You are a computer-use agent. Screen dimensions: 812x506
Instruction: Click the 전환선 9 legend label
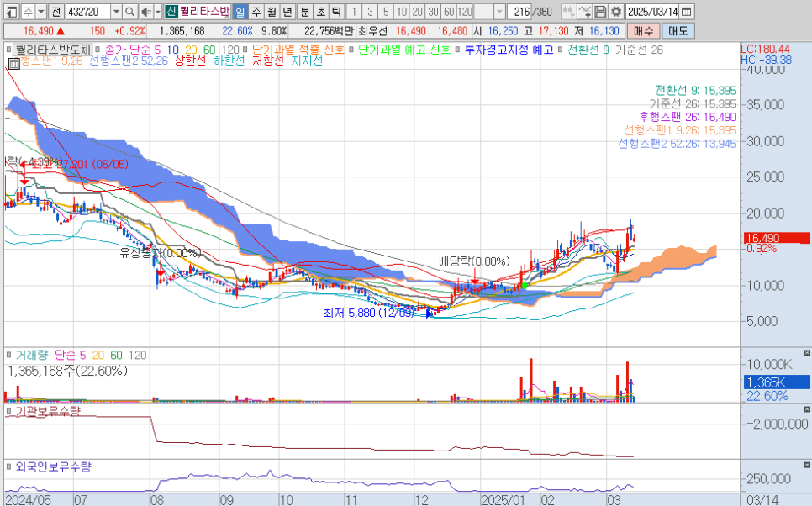coord(588,50)
